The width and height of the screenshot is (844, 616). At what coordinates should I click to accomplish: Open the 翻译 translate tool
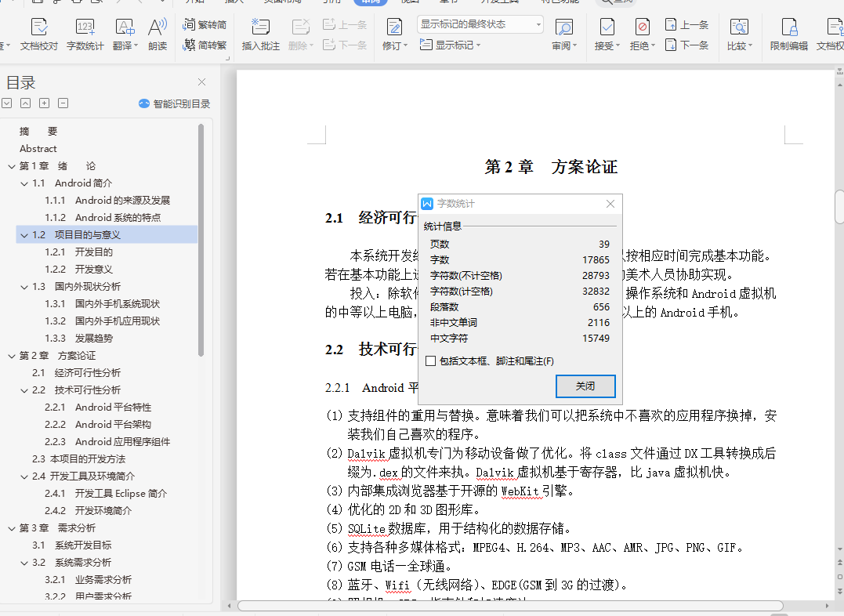point(125,34)
